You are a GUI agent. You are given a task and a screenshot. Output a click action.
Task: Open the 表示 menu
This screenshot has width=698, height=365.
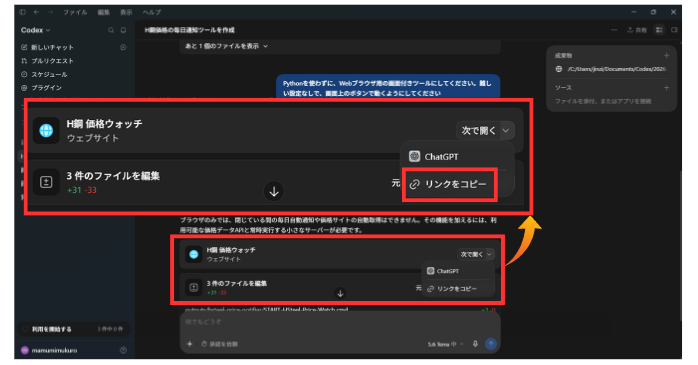[126, 12]
